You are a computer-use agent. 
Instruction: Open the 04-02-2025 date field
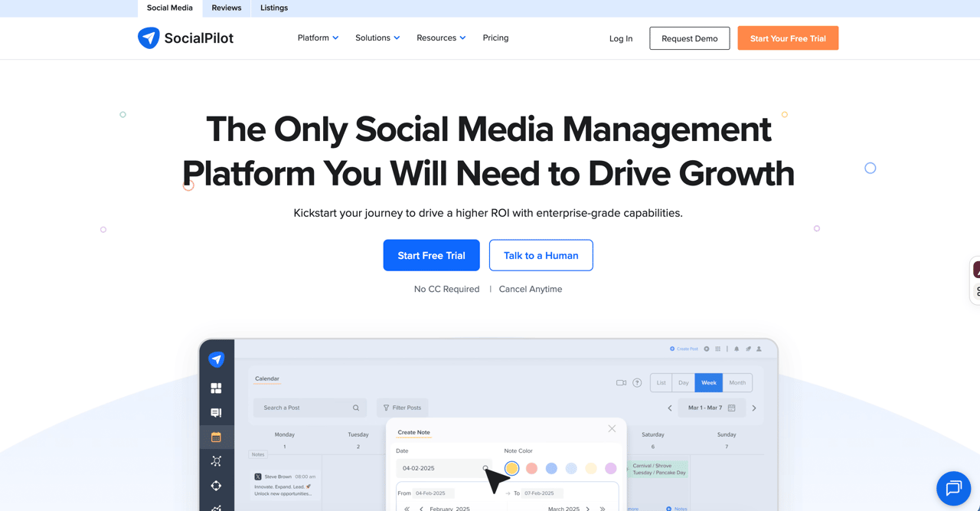point(443,468)
